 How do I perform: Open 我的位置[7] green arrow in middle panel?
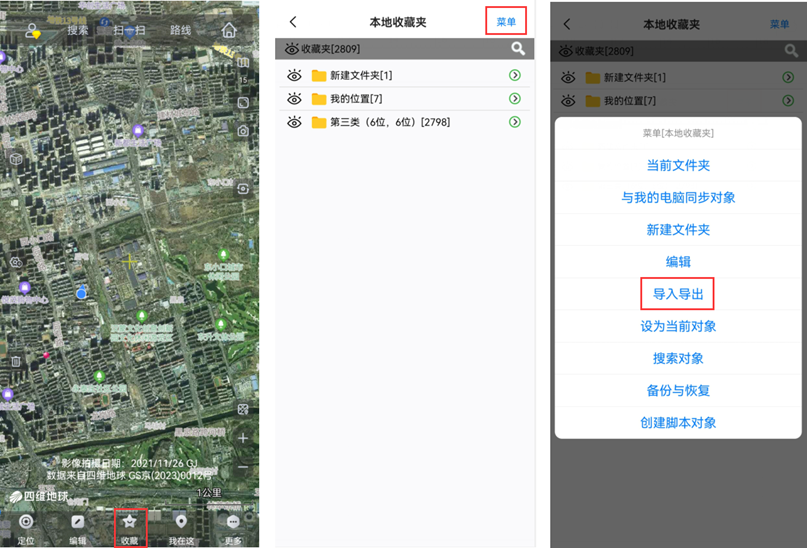pos(515,99)
